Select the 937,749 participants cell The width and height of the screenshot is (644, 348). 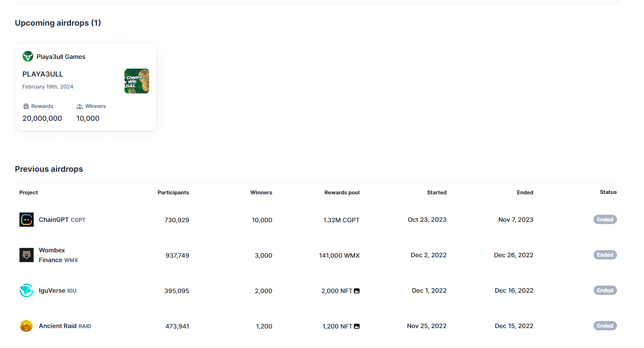177,255
